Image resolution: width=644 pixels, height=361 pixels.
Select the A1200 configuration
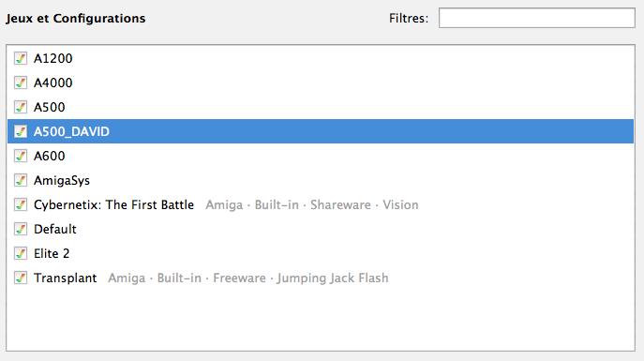point(321,58)
